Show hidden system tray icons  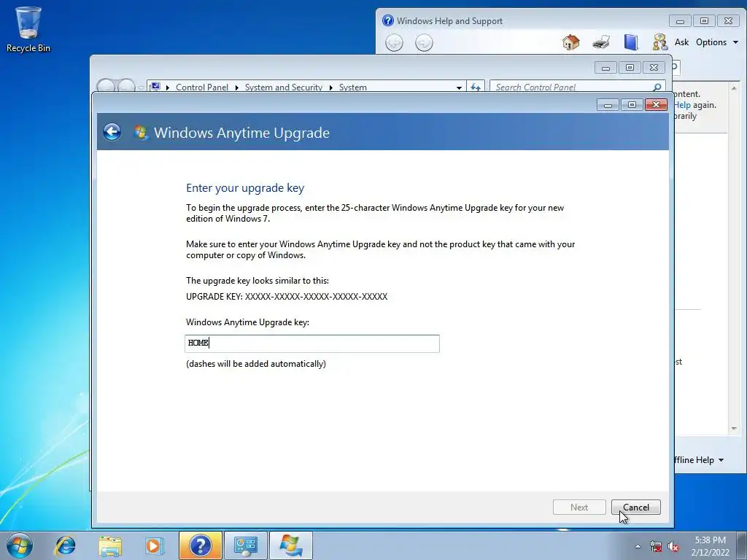tap(638, 546)
